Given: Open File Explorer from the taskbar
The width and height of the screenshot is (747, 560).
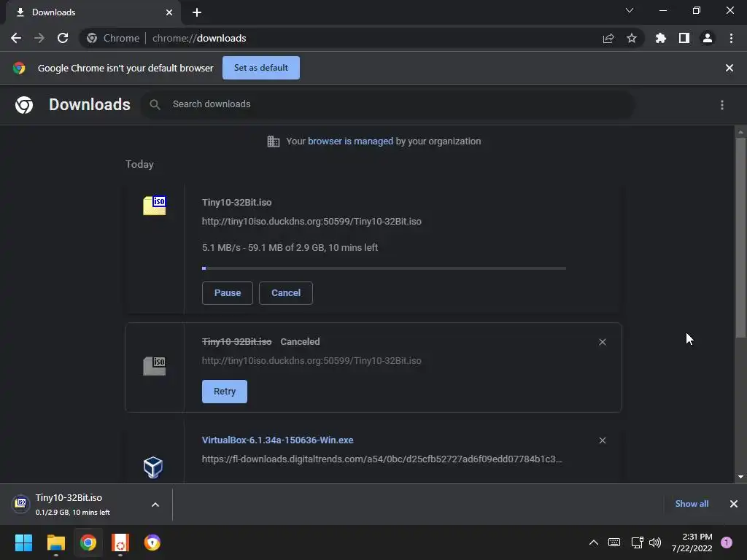Looking at the screenshot, I should click(55, 542).
